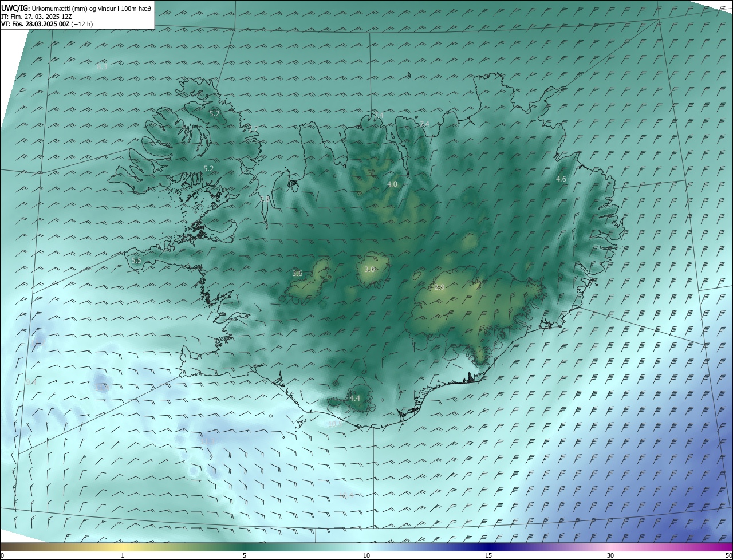The image size is (733, 560).
Task: Click the 9.4 value label near the left edge
Action: click(31, 382)
